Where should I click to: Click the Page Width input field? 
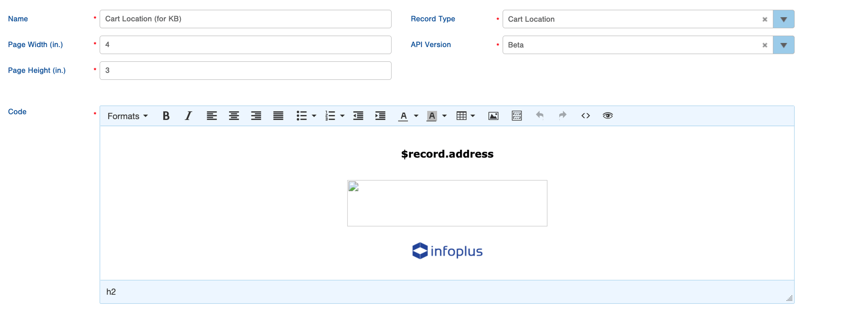point(246,45)
